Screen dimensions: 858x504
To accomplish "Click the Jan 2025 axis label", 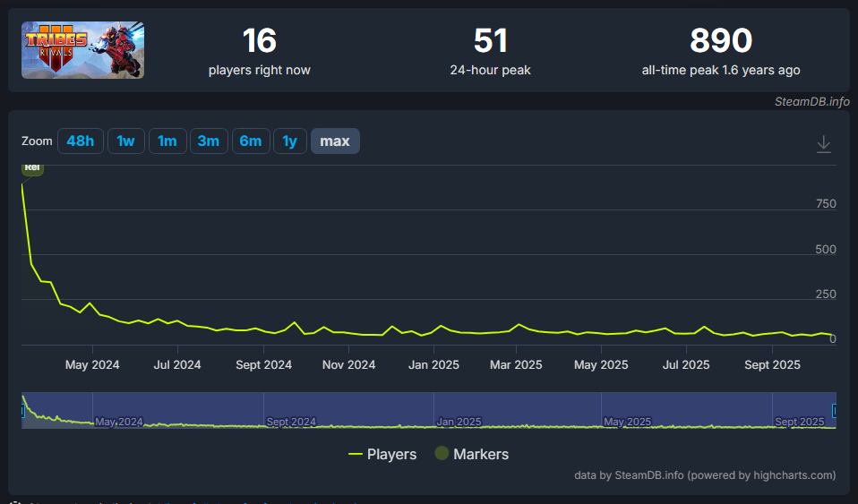I will click(x=433, y=365).
